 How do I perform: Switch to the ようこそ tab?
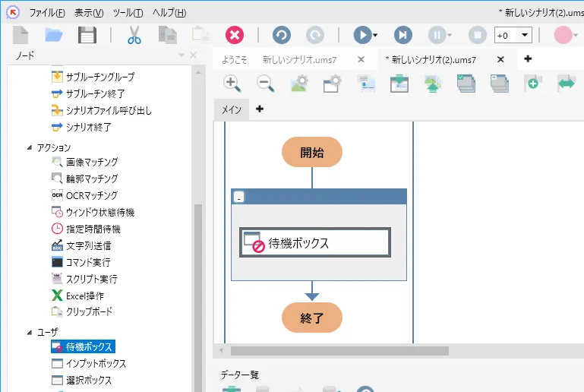(x=235, y=59)
